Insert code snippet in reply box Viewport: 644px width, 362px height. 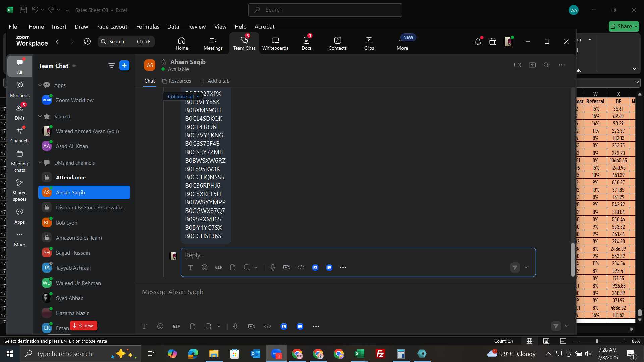(x=301, y=267)
